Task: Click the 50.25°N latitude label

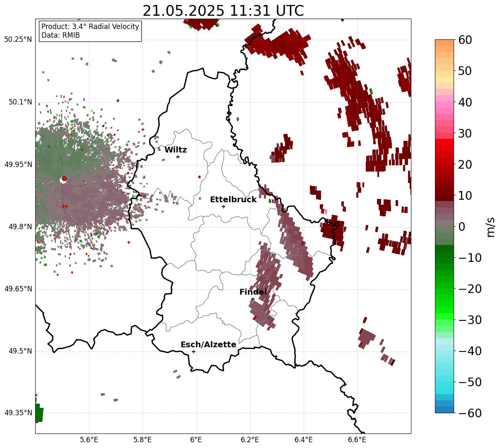Action: [18, 40]
